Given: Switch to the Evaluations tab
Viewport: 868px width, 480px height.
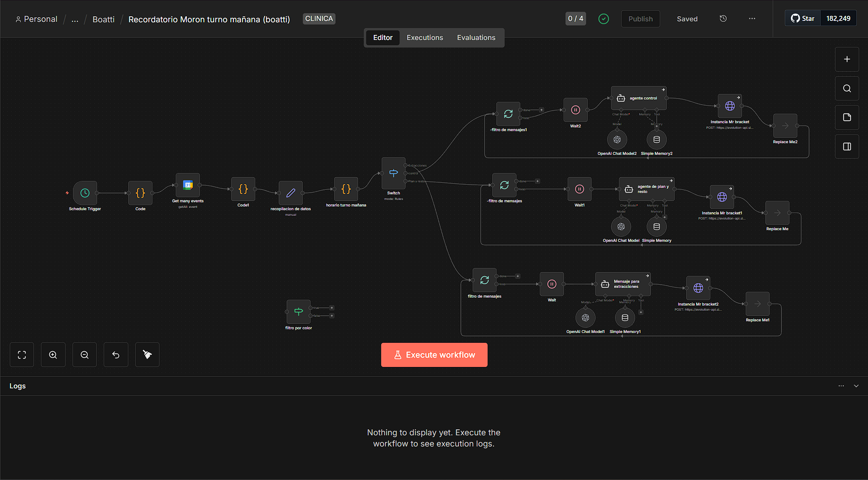Looking at the screenshot, I should [476, 38].
